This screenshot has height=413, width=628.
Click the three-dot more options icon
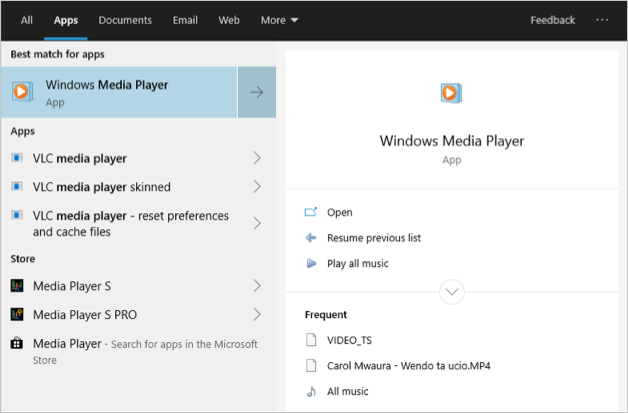click(602, 20)
